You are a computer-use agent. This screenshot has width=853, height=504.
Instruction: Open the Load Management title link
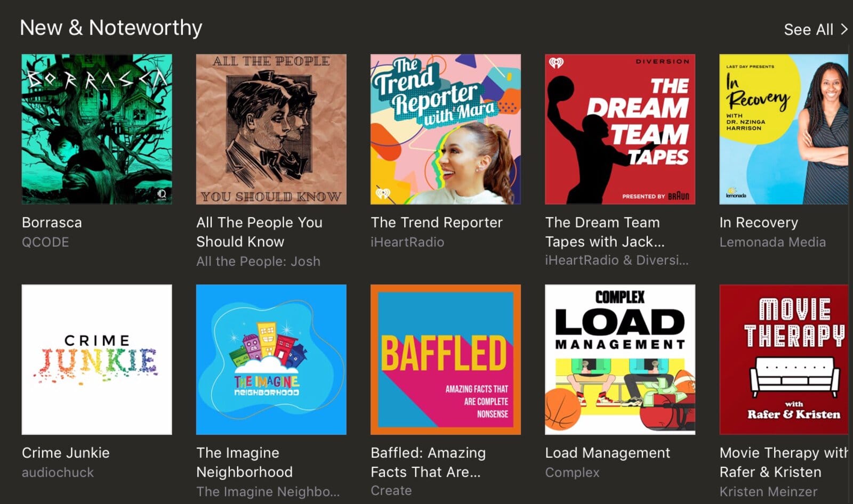607,453
